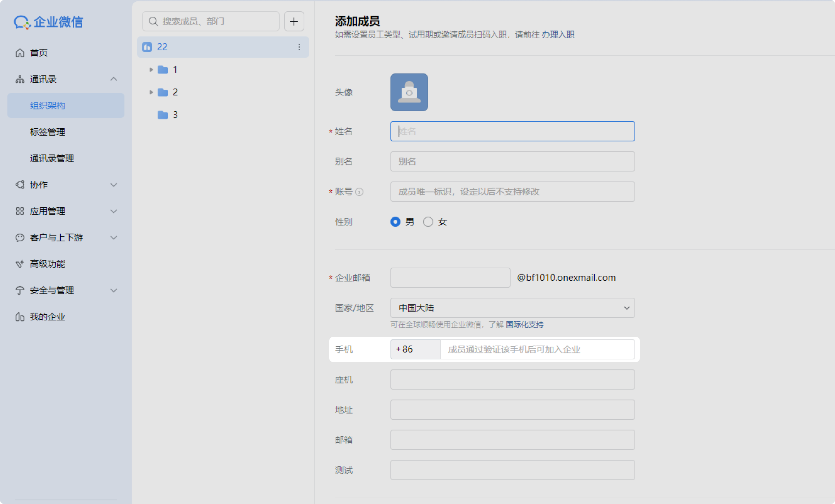
Task: Click the folder icon for department 3
Action: (x=163, y=115)
